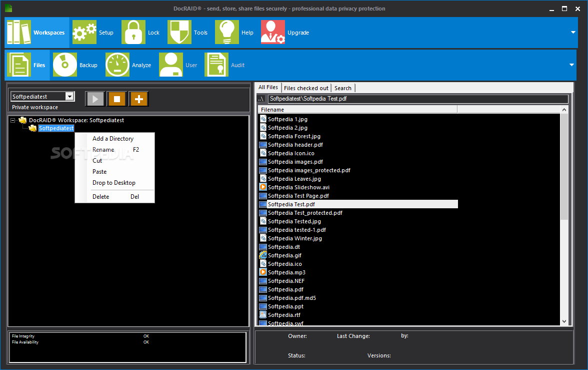Image resolution: width=588 pixels, height=370 pixels.
Task: Click the orange plus add button
Action: tap(139, 99)
